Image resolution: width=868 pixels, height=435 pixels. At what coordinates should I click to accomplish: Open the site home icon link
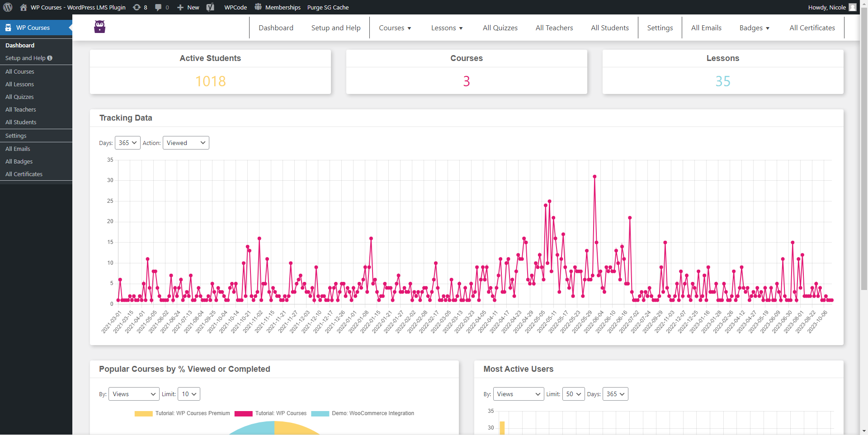[24, 7]
